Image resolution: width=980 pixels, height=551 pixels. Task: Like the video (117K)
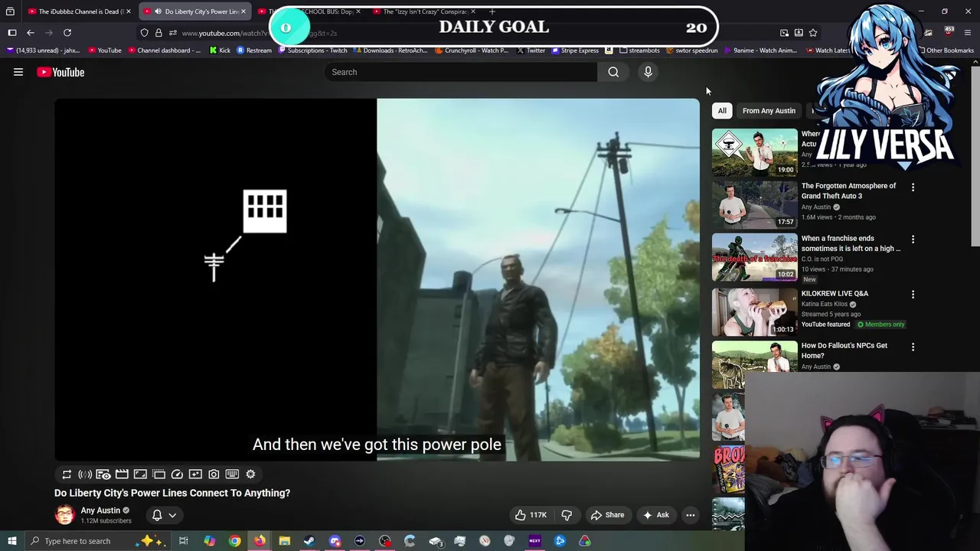pyautogui.click(x=530, y=515)
